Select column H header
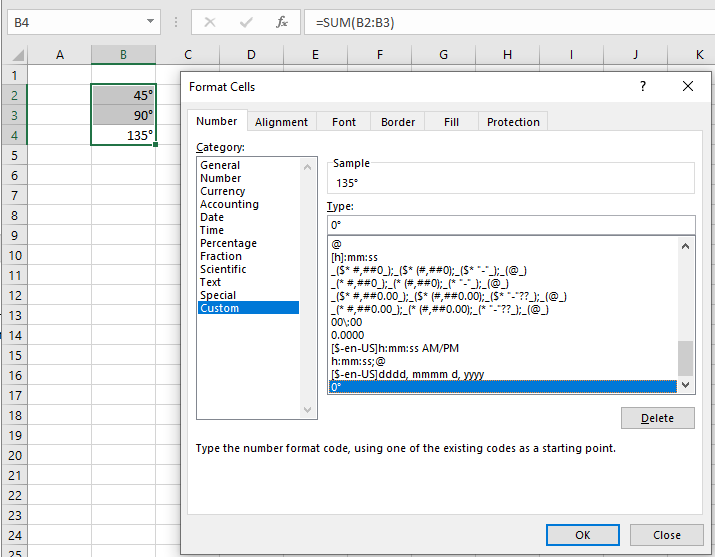This screenshot has height=557, width=715. tap(507, 55)
